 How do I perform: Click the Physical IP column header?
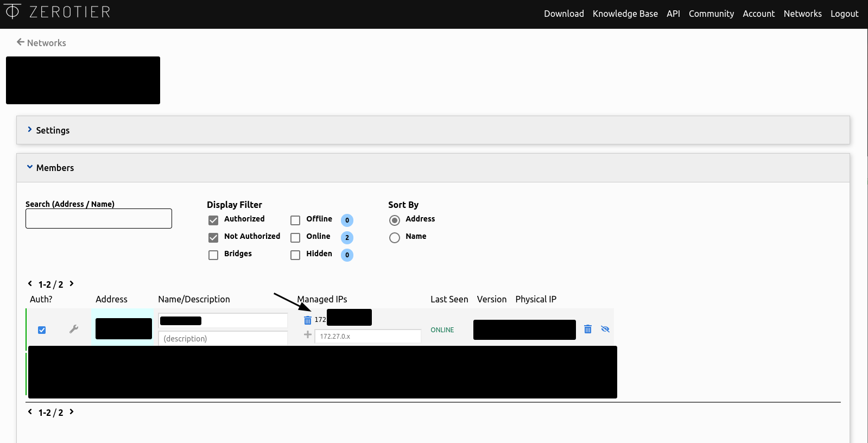tap(536, 299)
